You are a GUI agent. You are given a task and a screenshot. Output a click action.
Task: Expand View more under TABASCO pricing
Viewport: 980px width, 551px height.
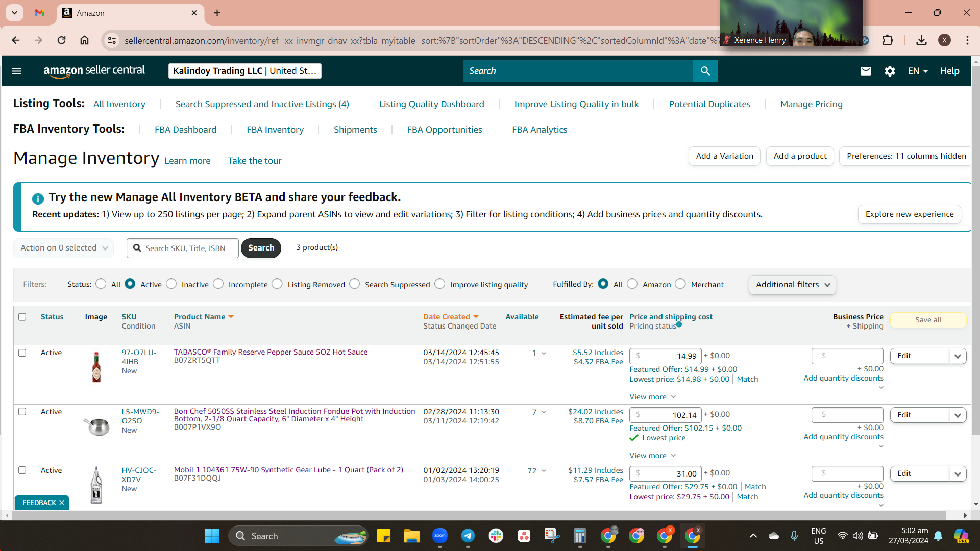[652, 397]
